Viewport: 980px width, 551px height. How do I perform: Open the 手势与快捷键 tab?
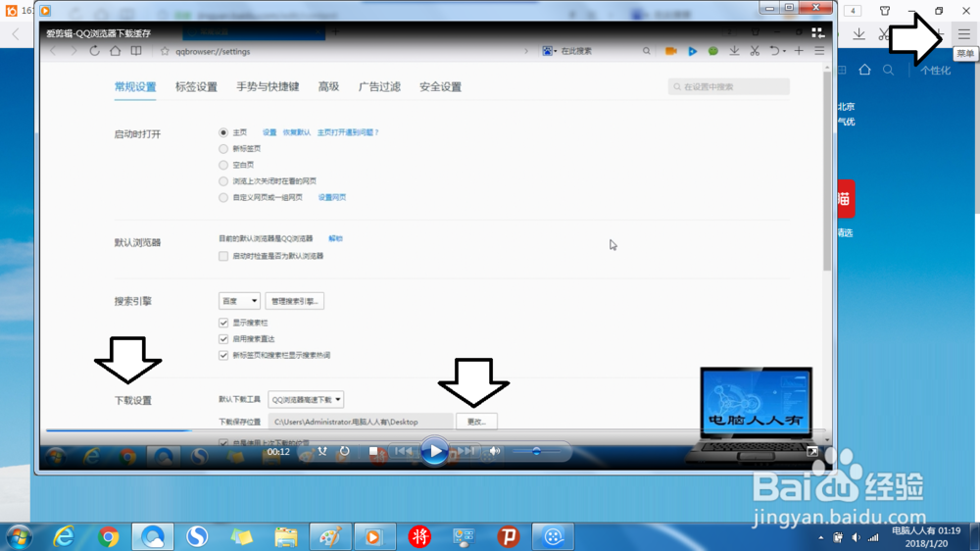(x=268, y=87)
